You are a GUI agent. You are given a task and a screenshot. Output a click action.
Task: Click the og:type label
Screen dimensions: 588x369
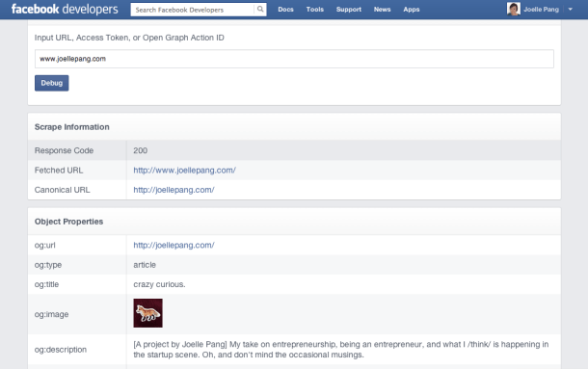[48, 265]
